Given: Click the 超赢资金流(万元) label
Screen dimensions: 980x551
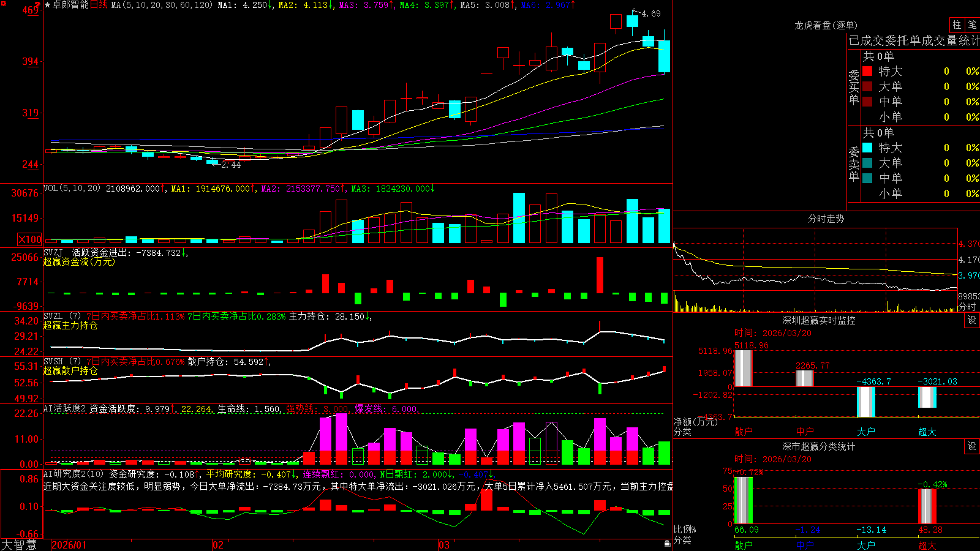Looking at the screenshot, I should tap(79, 261).
